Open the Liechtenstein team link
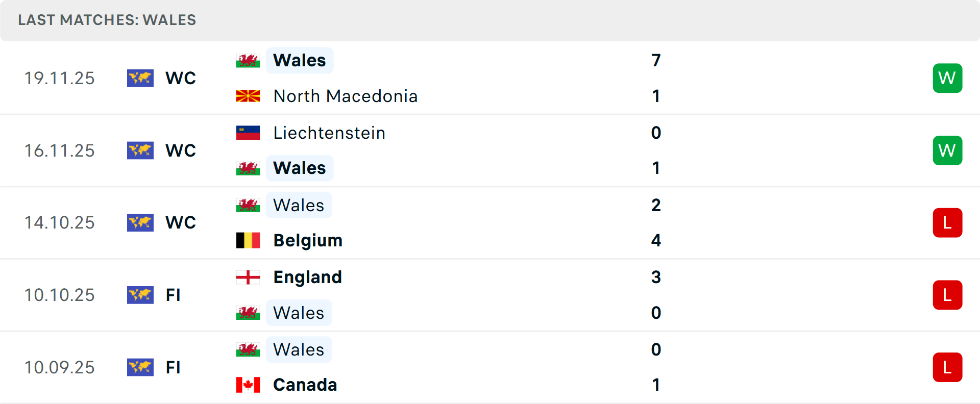The height and width of the screenshot is (404, 980). click(329, 133)
